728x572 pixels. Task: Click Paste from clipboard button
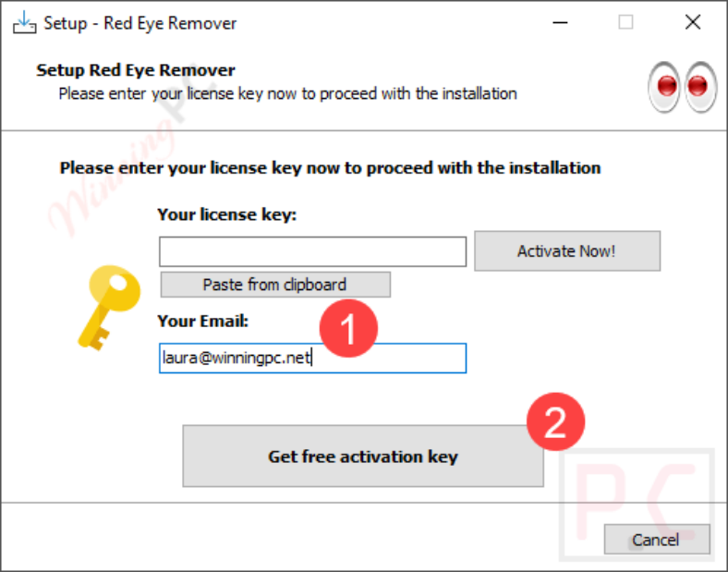pos(275,285)
